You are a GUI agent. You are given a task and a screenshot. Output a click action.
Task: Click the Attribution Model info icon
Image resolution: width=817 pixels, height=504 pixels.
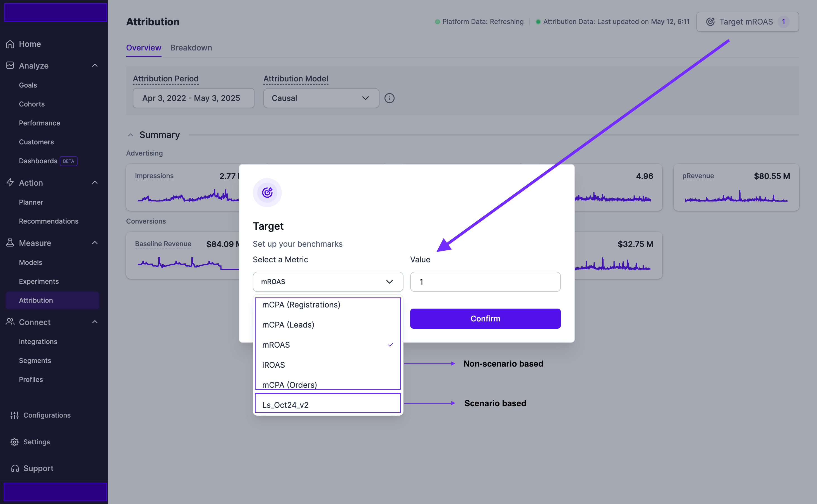pos(389,98)
